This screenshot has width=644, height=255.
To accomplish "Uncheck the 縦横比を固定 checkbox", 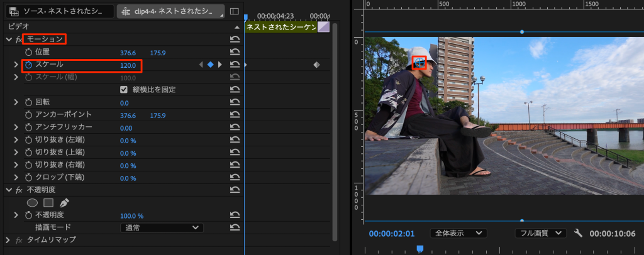I will [124, 90].
